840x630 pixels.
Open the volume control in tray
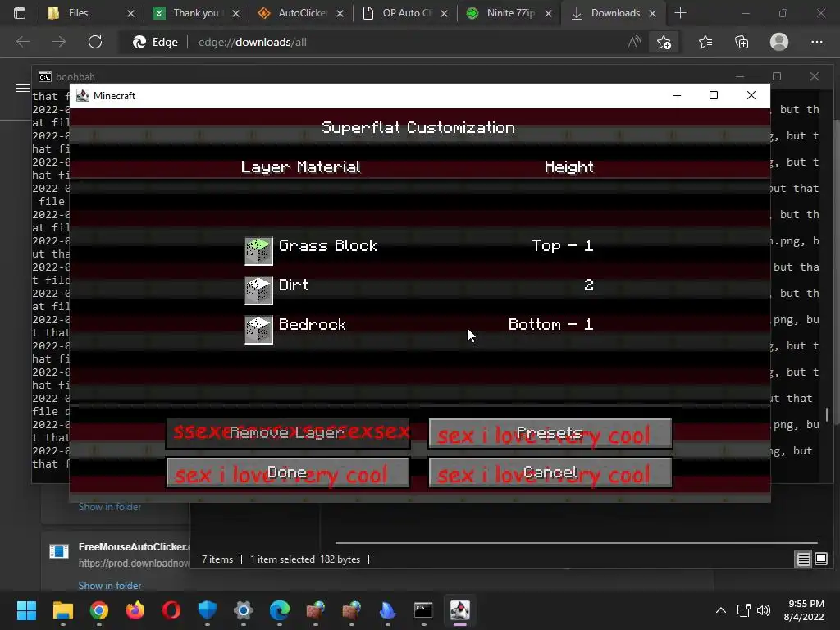coord(764,610)
